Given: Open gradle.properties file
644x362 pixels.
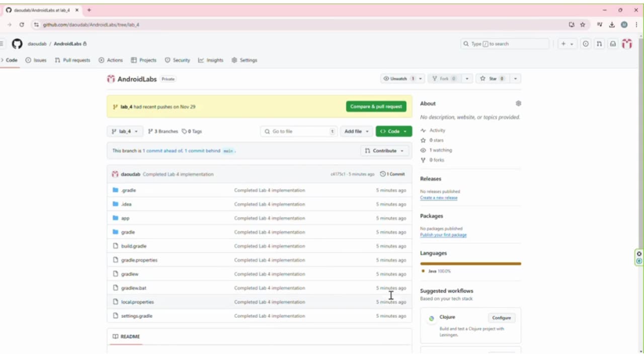Looking at the screenshot, I should [139, 260].
